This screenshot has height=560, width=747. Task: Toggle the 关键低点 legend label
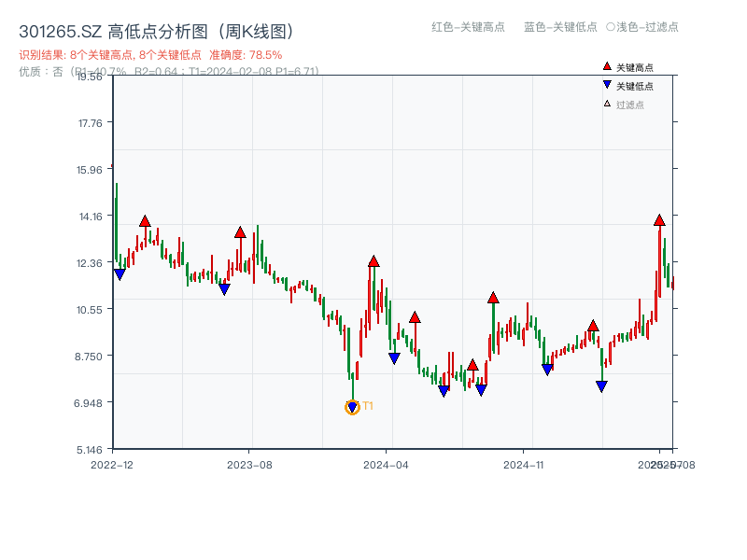pyautogui.click(x=635, y=86)
